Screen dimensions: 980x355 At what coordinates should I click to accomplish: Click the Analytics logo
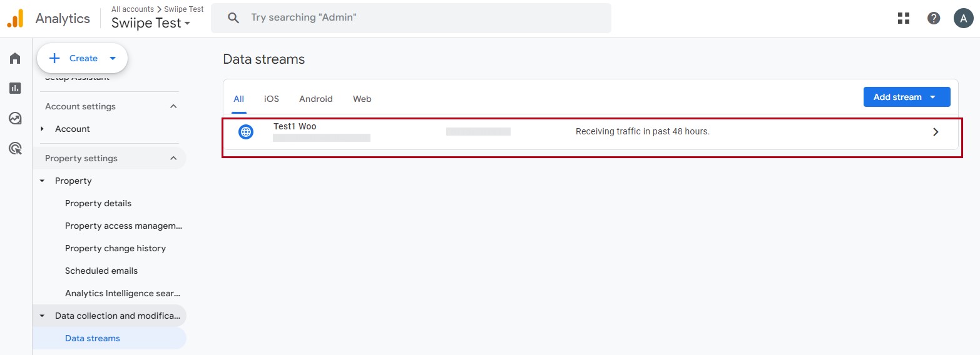pos(15,19)
